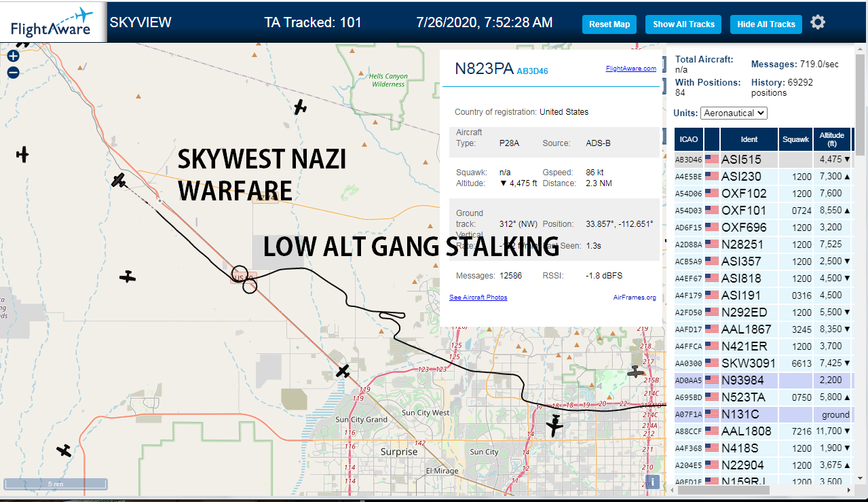
Task: Click squawk value 6613
Action: tap(801, 363)
